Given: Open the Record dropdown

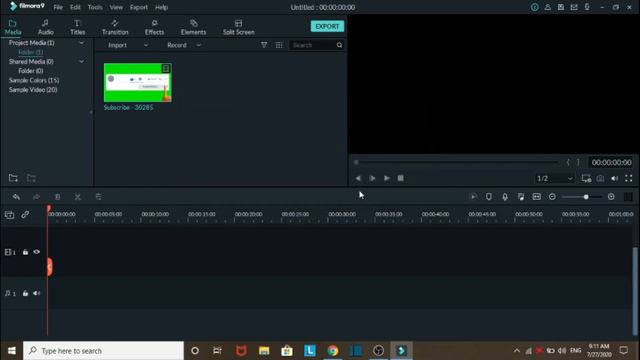Looking at the screenshot, I should (184, 45).
